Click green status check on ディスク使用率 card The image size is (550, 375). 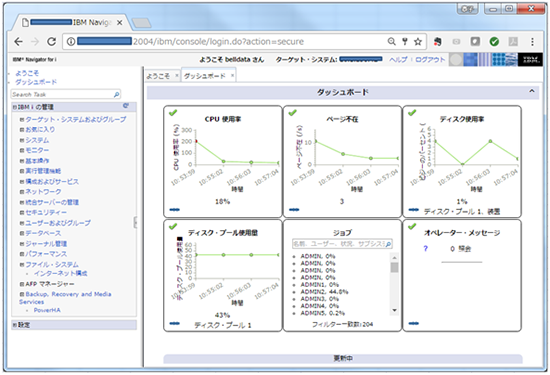(x=412, y=113)
